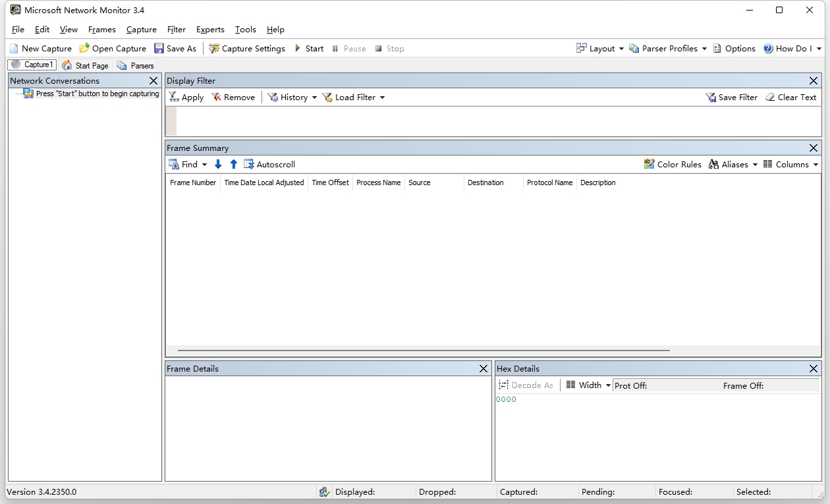Expand the Layout dropdown
Image resolution: width=830 pixels, height=504 pixels.
click(x=599, y=48)
